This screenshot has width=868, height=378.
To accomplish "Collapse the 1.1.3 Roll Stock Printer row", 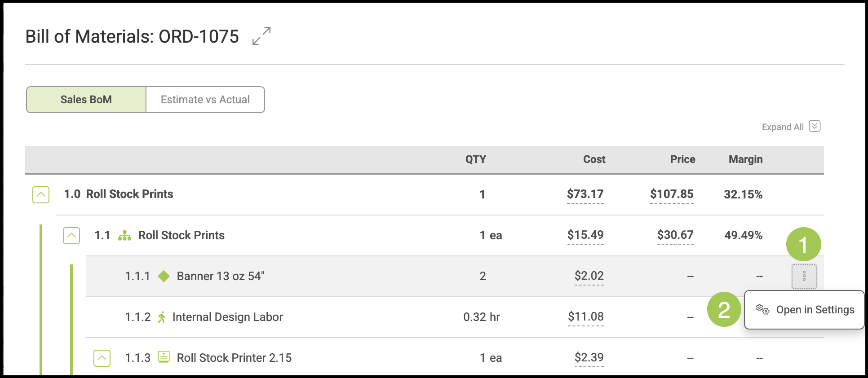I will 102,358.
